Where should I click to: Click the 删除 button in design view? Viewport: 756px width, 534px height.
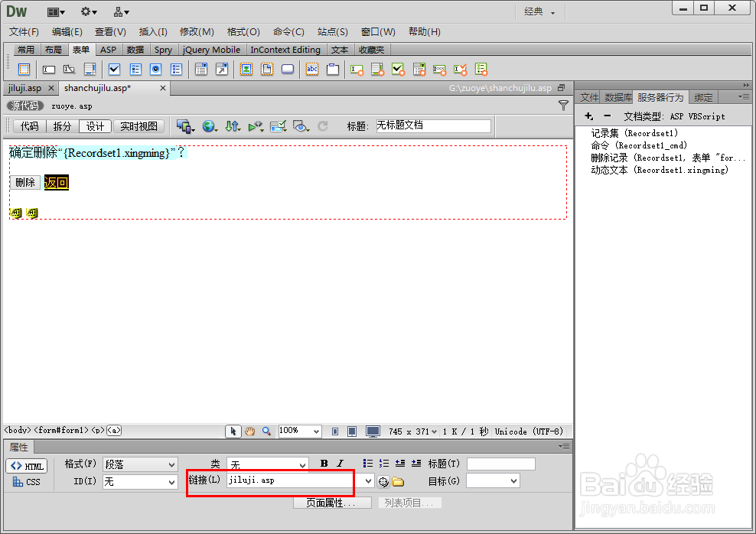25,182
